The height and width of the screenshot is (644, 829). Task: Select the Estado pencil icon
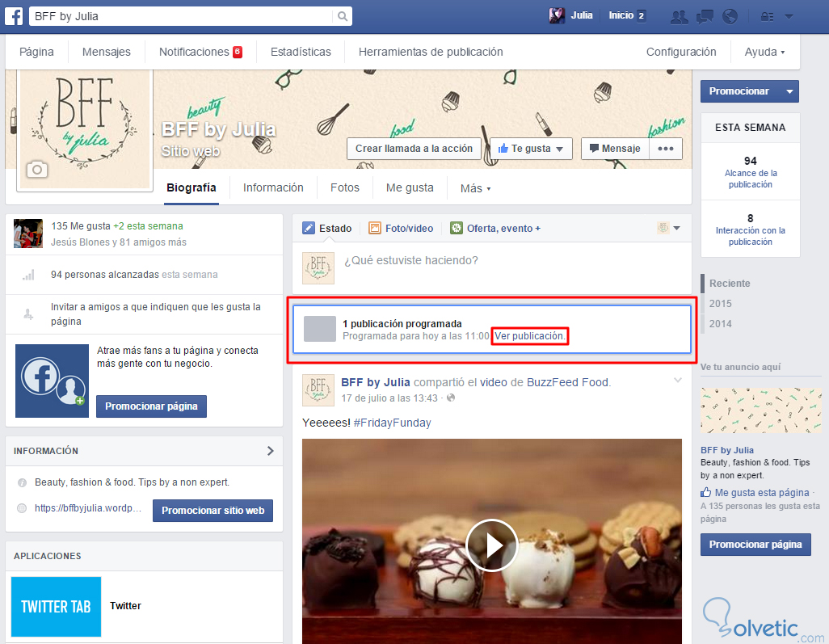click(x=308, y=228)
